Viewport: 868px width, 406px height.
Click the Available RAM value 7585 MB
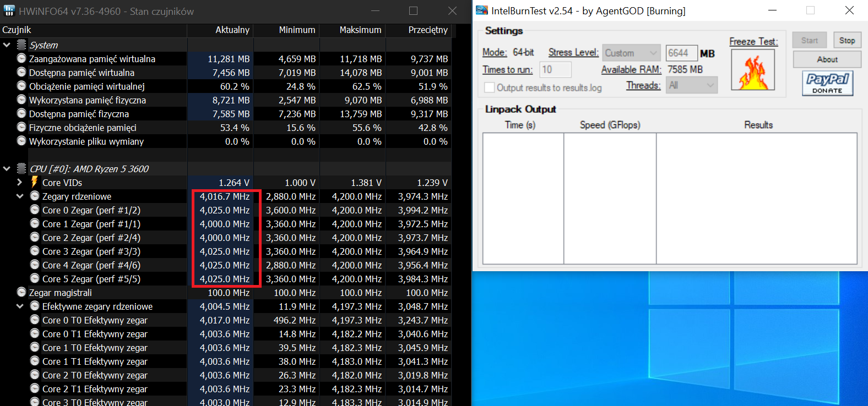click(685, 69)
